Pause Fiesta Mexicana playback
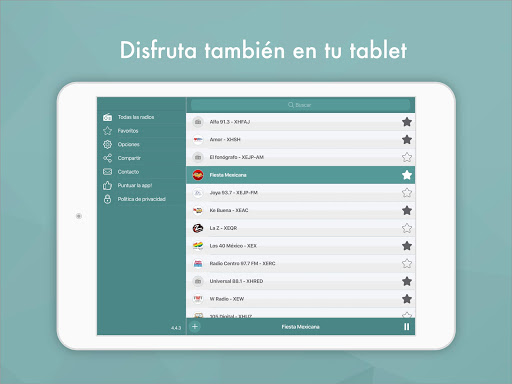Image resolution: width=512 pixels, height=384 pixels. tap(407, 327)
